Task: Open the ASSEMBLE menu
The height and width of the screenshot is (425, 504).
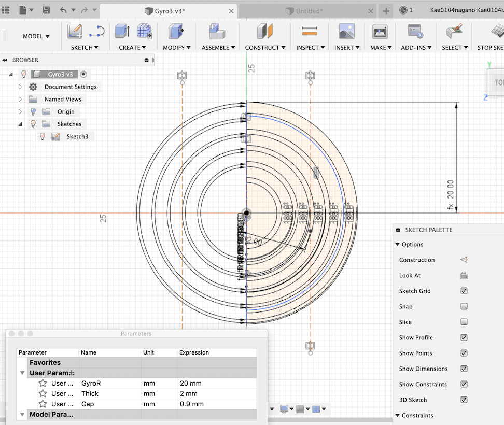Action: coord(218,47)
